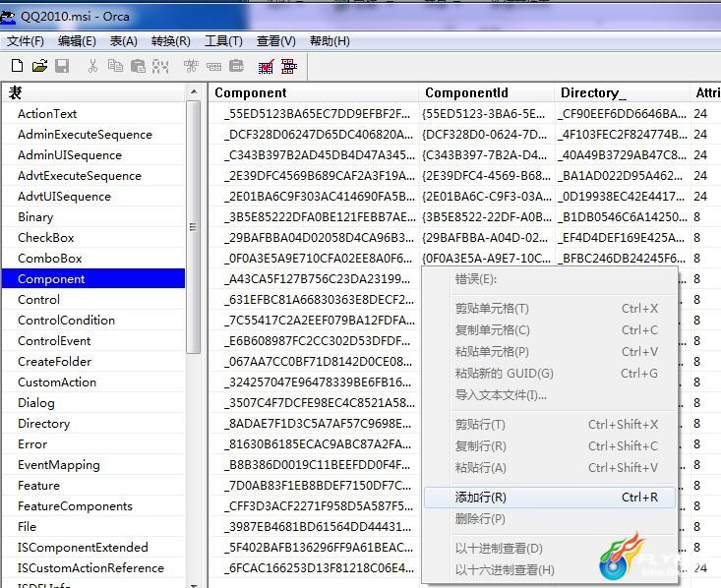Choose 导入文本文件(I)... menu entry
721x588 pixels.
pyautogui.click(x=550, y=394)
